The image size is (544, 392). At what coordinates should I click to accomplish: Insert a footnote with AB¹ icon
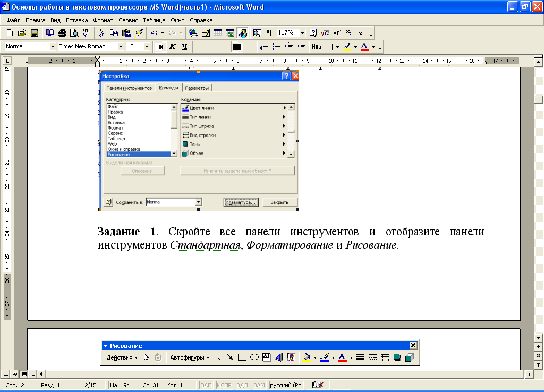pos(337,33)
